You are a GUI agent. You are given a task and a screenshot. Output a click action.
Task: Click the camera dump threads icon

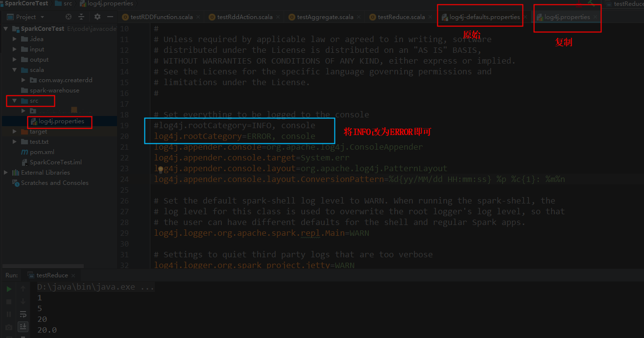[9, 327]
